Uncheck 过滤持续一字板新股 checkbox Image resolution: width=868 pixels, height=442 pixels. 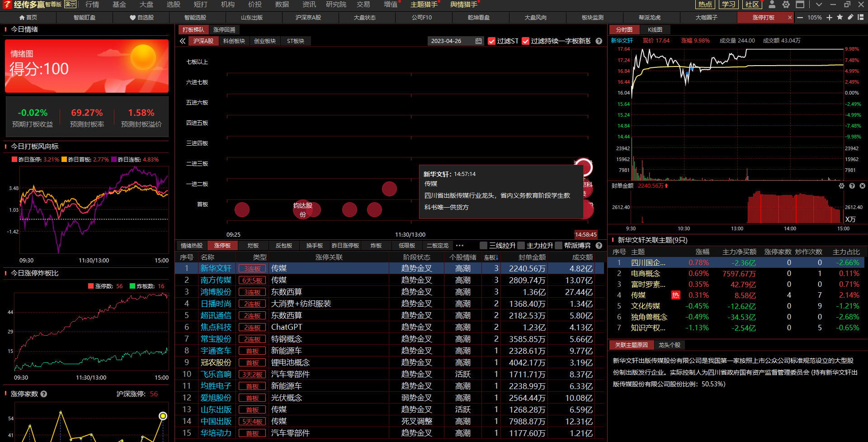(x=525, y=41)
